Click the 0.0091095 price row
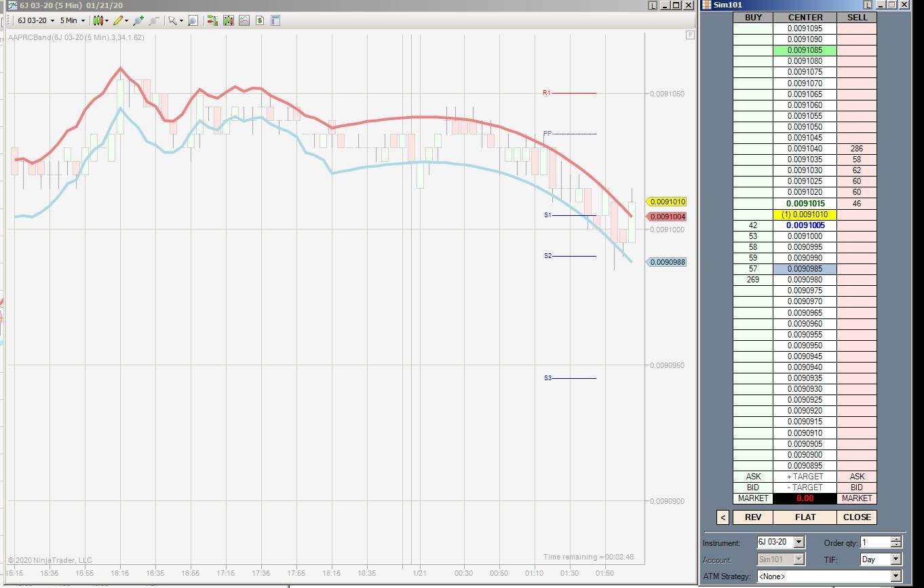 tap(805, 29)
